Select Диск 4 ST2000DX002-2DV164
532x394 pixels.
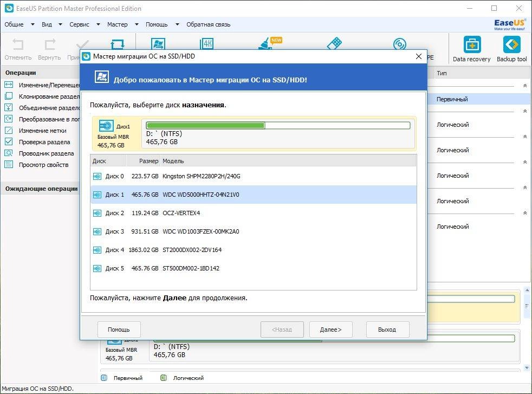coord(254,250)
